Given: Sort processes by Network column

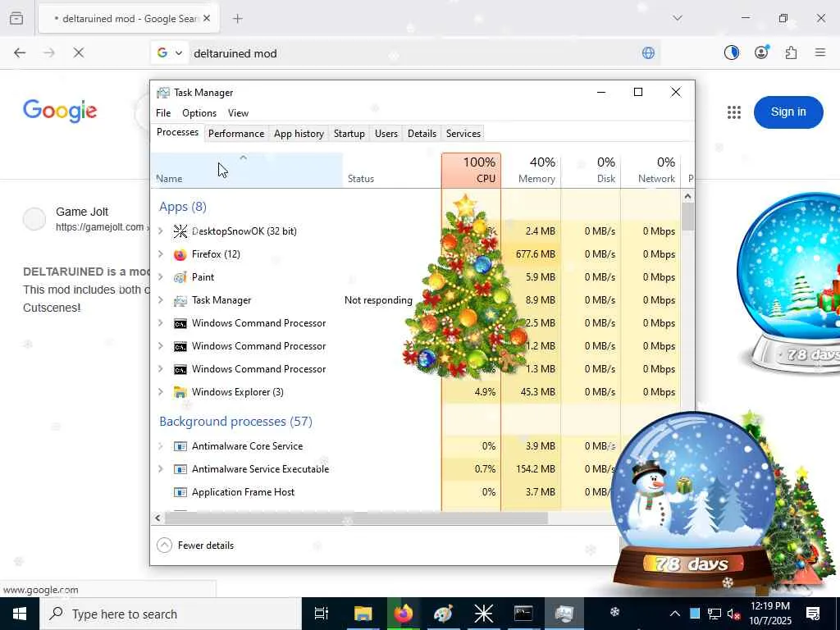Looking at the screenshot, I should pyautogui.click(x=651, y=171).
